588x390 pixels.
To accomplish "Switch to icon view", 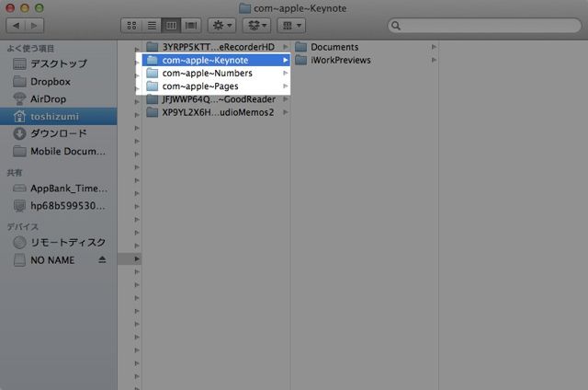I will 131,26.
